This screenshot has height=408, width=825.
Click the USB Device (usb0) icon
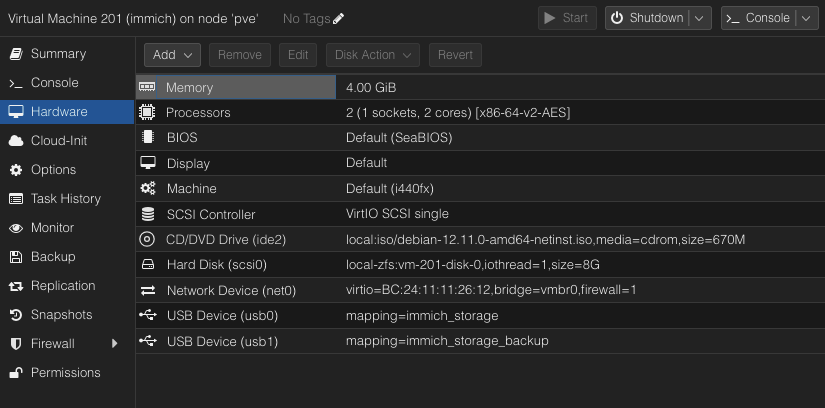[x=148, y=316]
